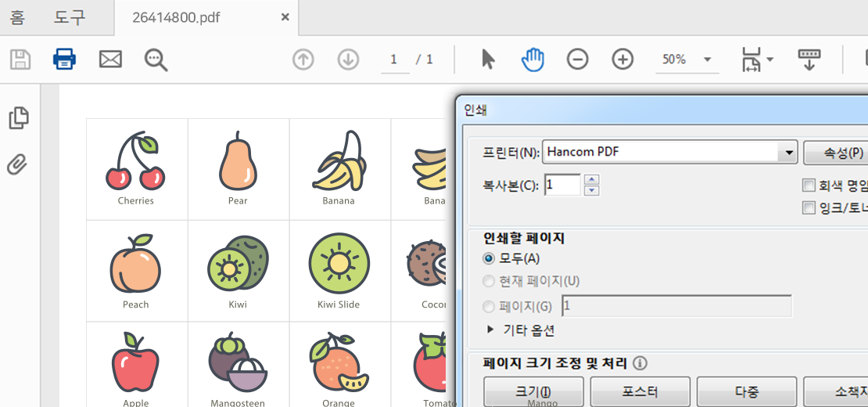Open the search magnifier tool
Screen dimensions: 868x407
156,59
